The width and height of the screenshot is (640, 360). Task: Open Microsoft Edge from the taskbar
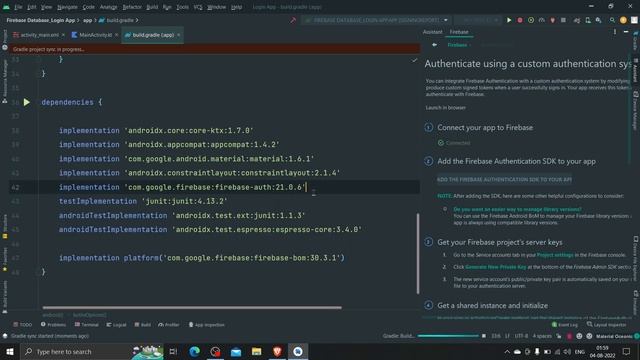click(x=195, y=351)
